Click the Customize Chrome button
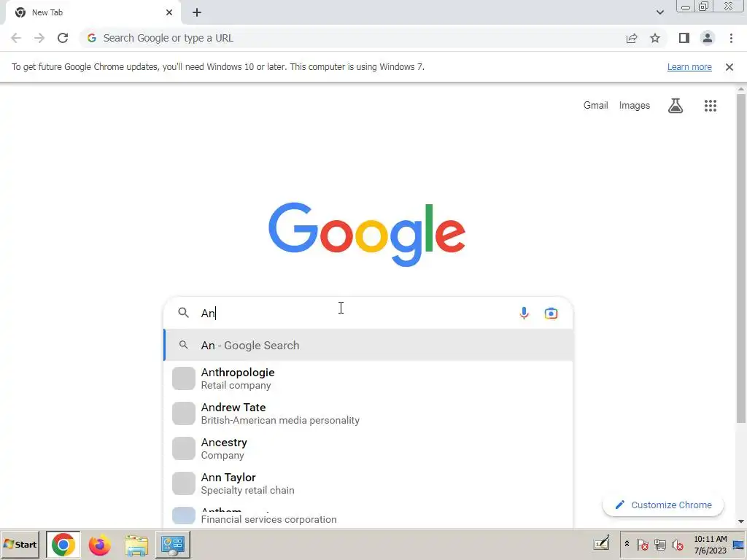This screenshot has height=560, width=747. pyautogui.click(x=663, y=505)
